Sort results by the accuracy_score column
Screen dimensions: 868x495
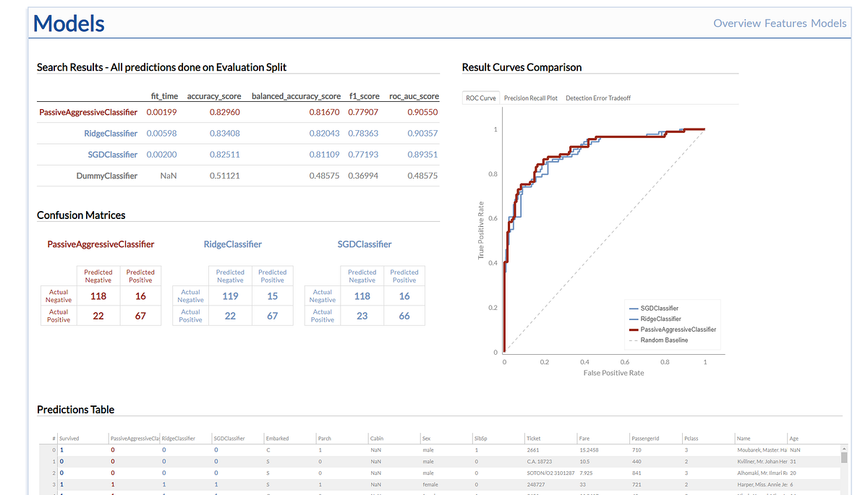(x=214, y=95)
